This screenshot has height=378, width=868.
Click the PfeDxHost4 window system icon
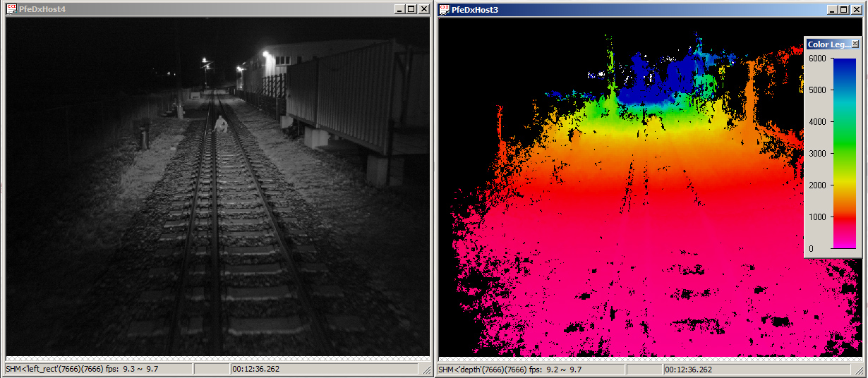coord(11,9)
